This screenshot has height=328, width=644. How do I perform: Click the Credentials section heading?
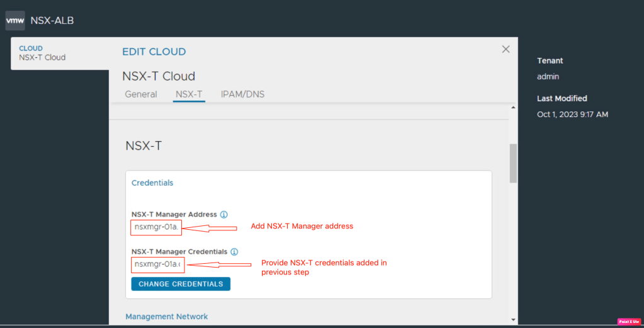click(152, 183)
